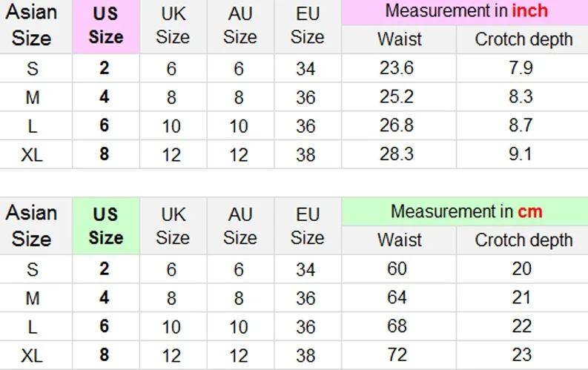Select the pink US Size header cell
This screenshot has height=370, width=588.
tap(105, 27)
